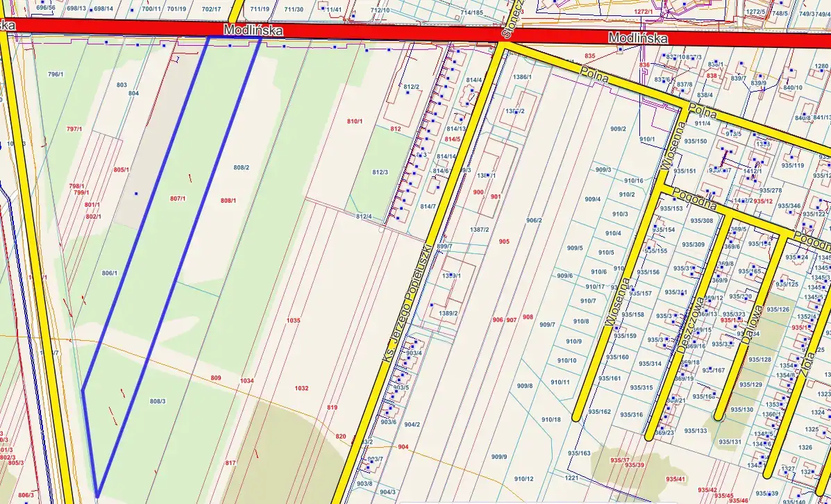Click the parcel labeled 808/2
Viewport: 831px width, 504px height.
tap(241, 167)
